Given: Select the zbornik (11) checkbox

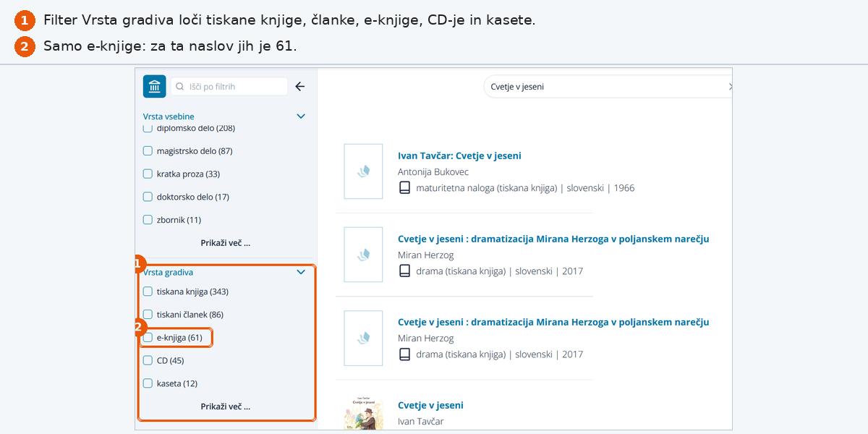Looking at the screenshot, I should (148, 220).
